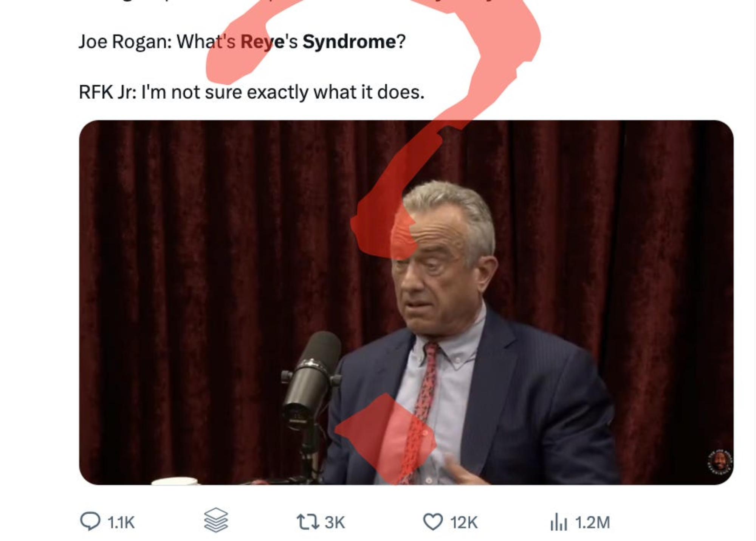Click the line starting with RFK Jr

tap(251, 92)
